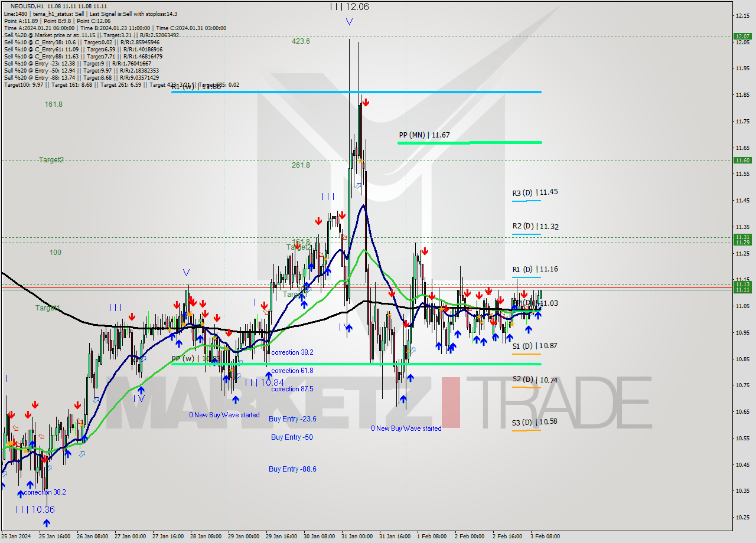Click the 'Sell %10 @ Entry -23: 12.38' line

(77, 63)
